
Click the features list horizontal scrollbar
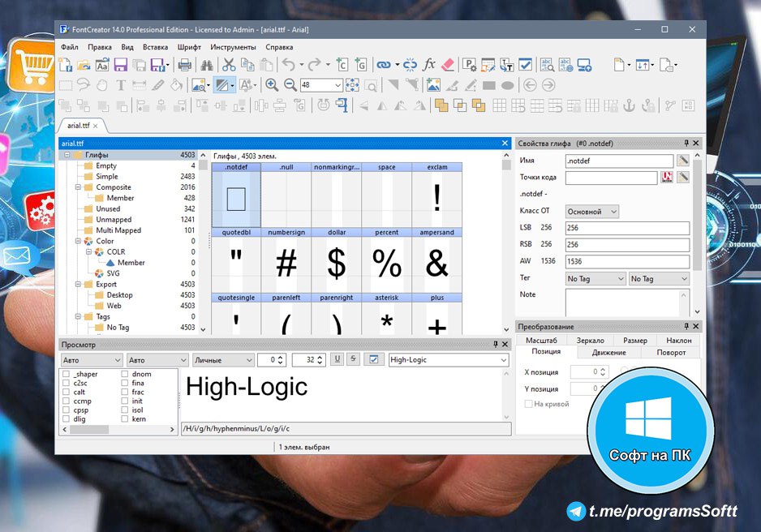click(x=118, y=430)
